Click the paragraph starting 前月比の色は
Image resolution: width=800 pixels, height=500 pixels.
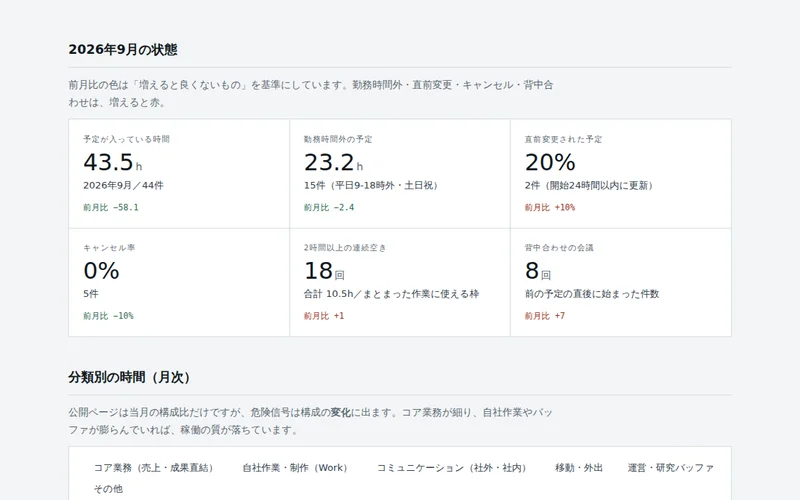tap(311, 93)
